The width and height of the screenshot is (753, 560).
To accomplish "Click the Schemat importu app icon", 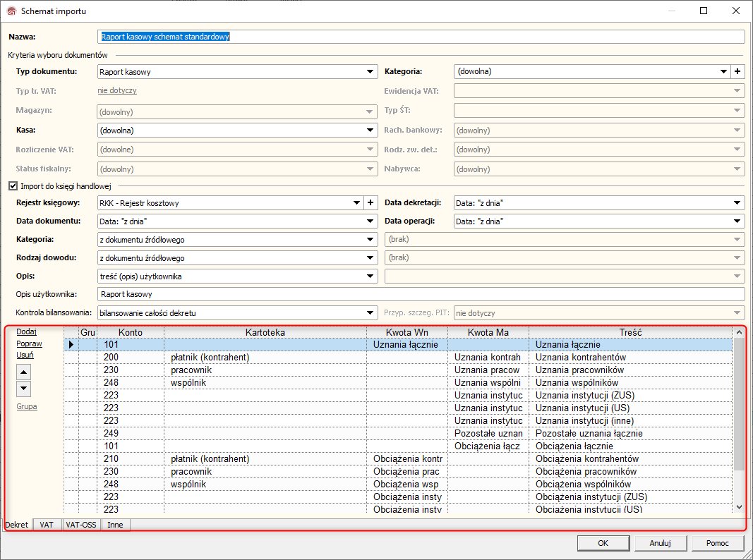I will [x=10, y=11].
